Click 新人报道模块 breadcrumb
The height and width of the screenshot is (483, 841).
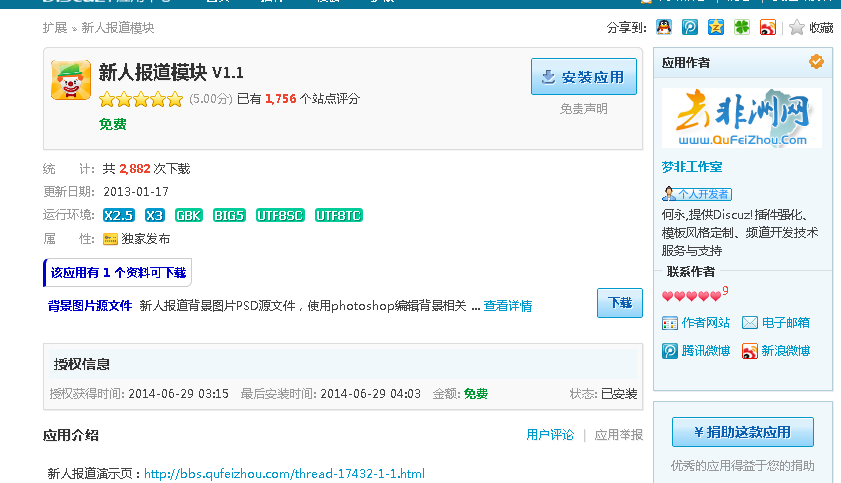click(117, 28)
